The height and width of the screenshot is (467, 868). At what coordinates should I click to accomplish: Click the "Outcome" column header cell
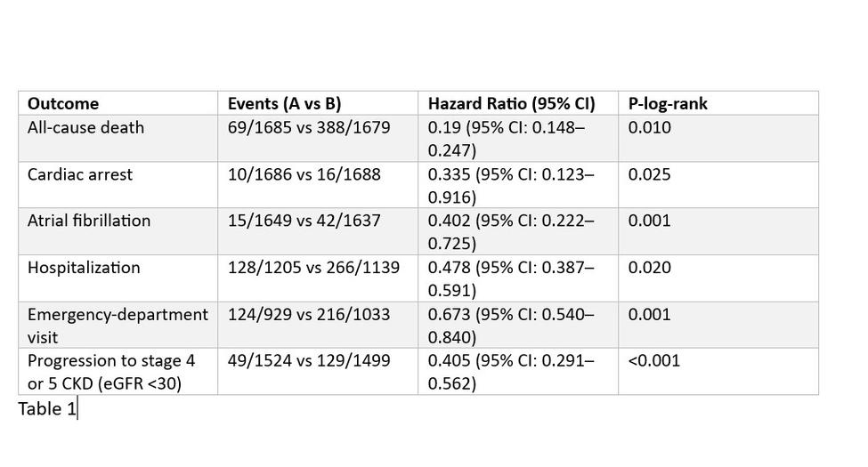click(63, 103)
